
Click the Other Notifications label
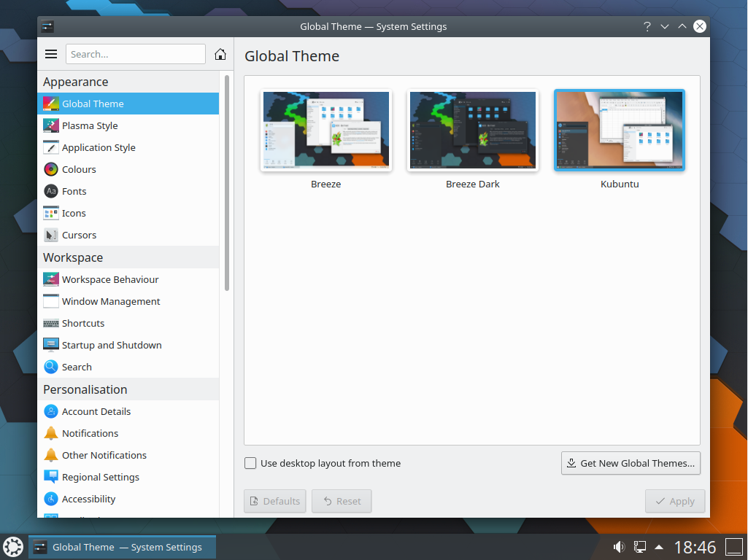104,455
